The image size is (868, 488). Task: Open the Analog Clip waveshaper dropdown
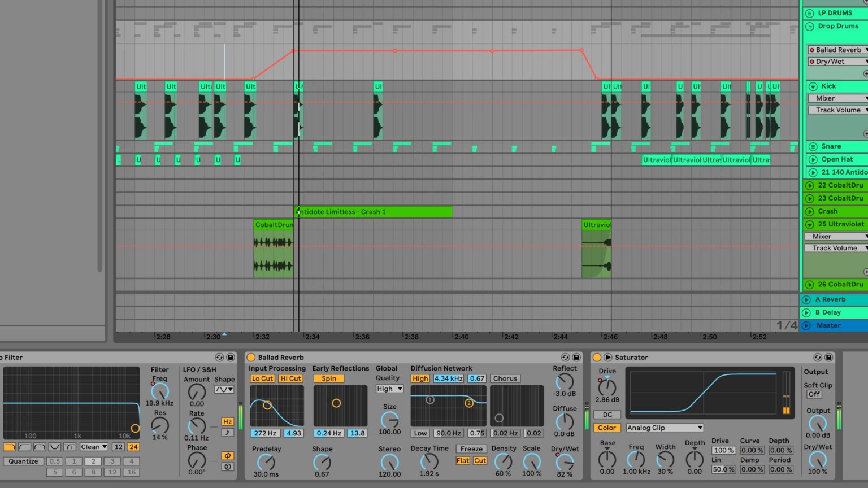[x=664, y=428]
